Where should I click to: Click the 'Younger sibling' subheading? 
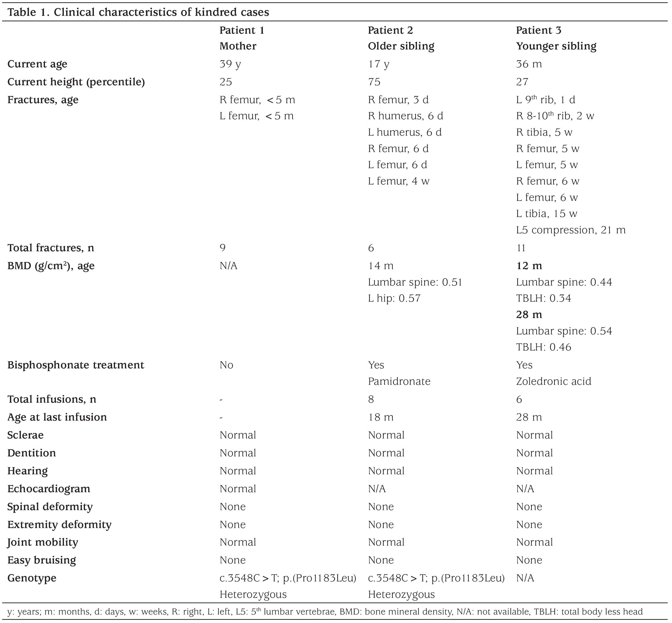[556, 46]
